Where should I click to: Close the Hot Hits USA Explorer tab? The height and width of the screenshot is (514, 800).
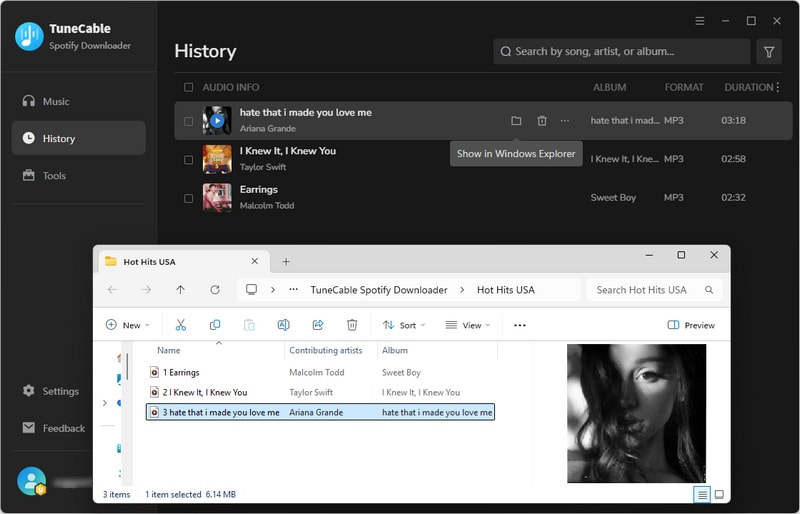pos(255,261)
